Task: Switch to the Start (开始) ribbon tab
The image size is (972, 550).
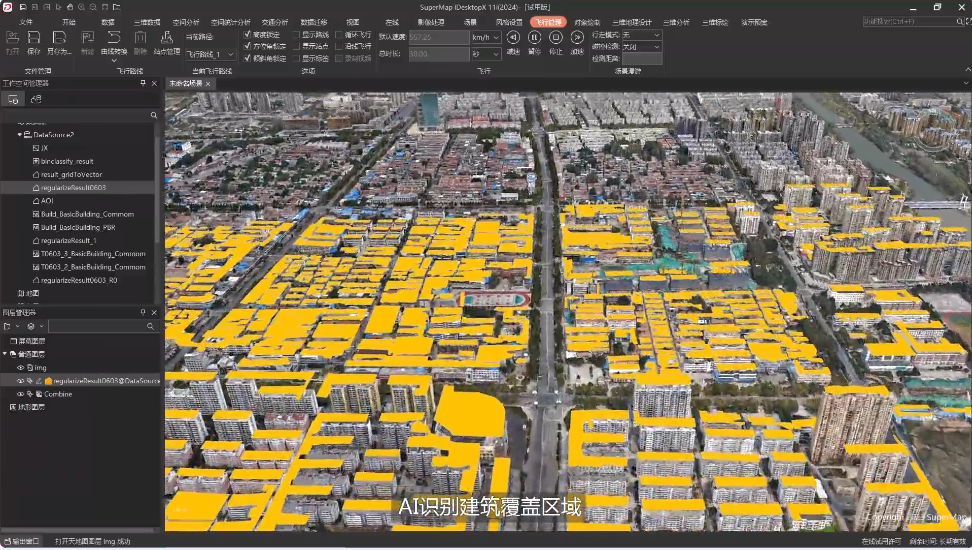Action: (x=69, y=22)
